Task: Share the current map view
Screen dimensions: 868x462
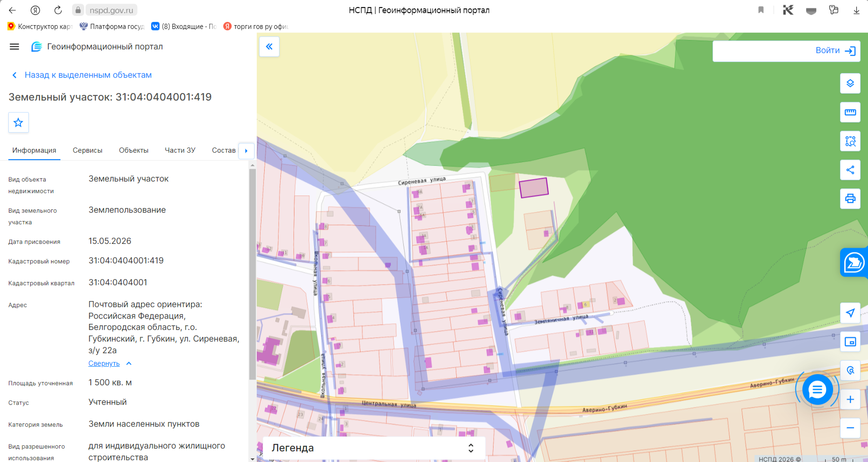Action: pyautogui.click(x=850, y=170)
